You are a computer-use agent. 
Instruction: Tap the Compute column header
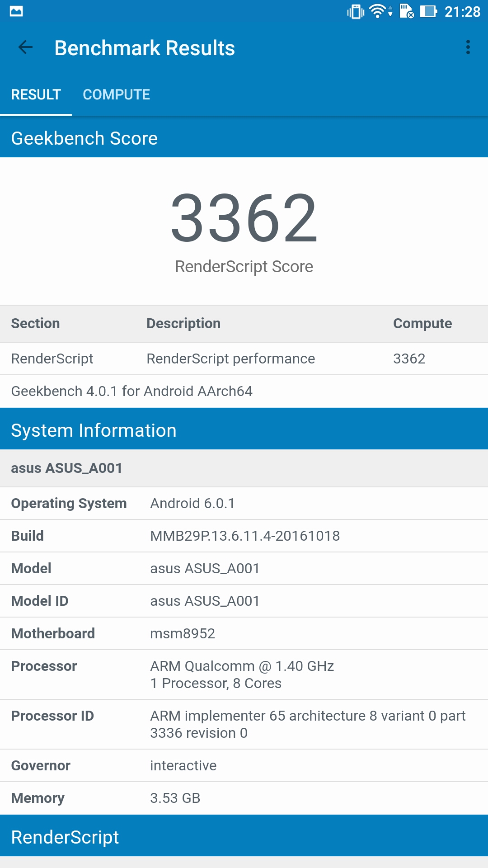pyautogui.click(x=422, y=323)
